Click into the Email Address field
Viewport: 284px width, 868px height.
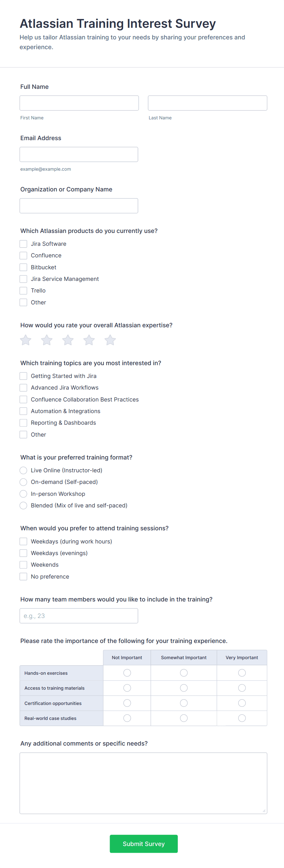tap(79, 154)
